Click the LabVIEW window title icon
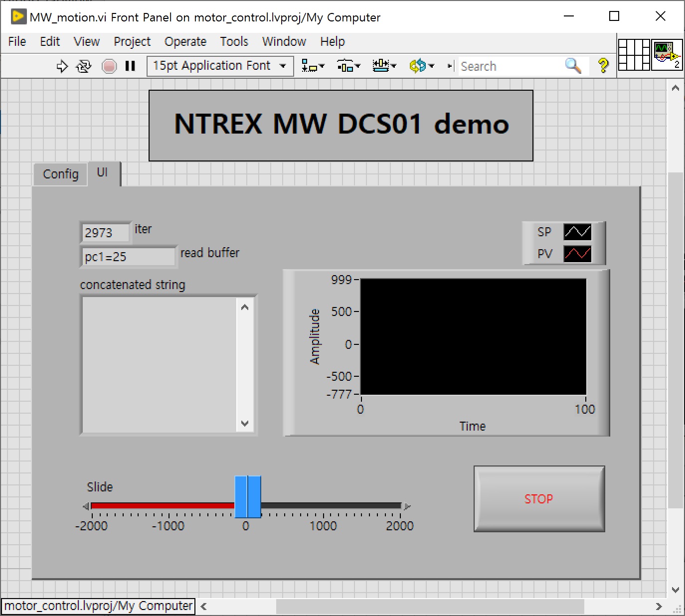This screenshot has height=616, width=685. [x=18, y=16]
